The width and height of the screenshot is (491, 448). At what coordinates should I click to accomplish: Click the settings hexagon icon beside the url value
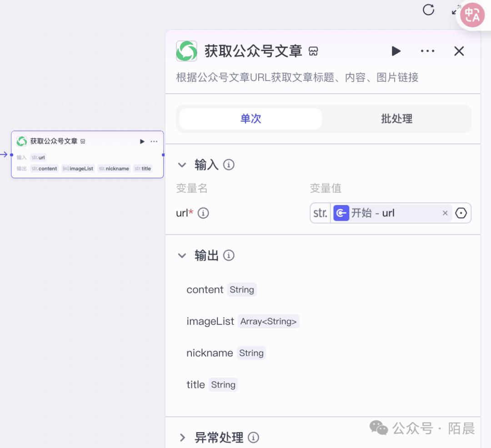pyautogui.click(x=461, y=213)
